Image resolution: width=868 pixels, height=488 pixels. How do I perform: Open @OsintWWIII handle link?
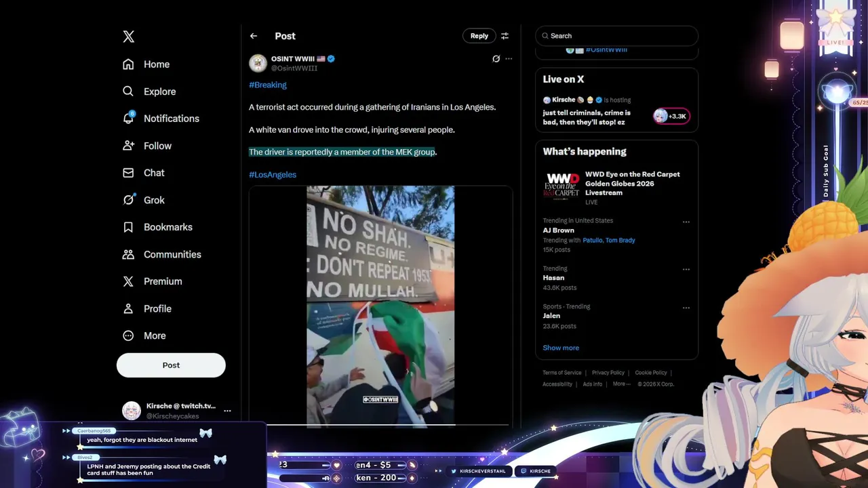(294, 68)
